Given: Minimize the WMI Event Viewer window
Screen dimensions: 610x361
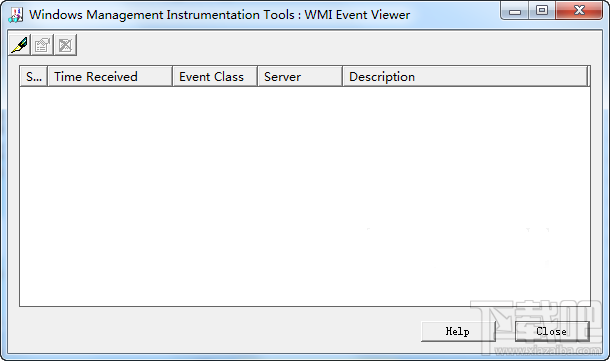Looking at the screenshot, I should 515,11.
